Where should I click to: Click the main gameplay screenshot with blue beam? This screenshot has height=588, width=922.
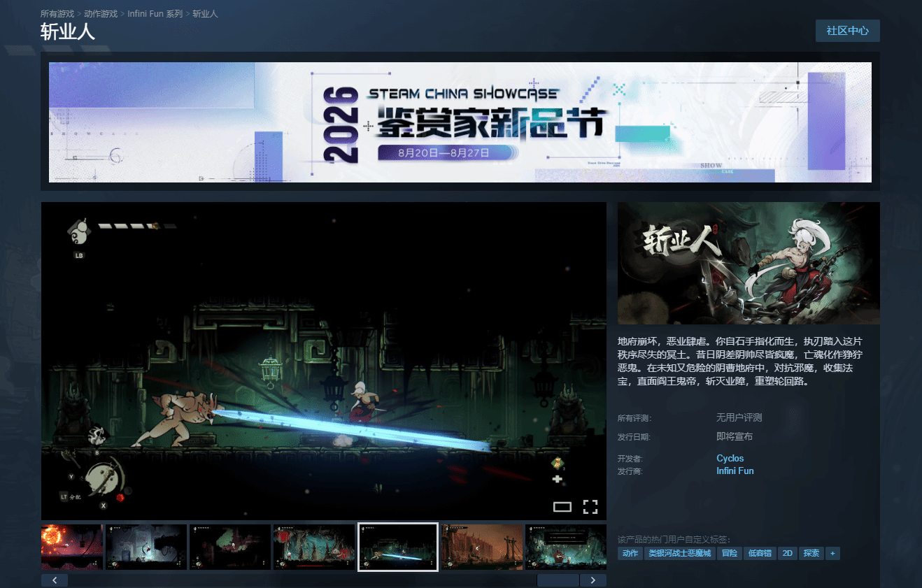pyautogui.click(x=324, y=361)
